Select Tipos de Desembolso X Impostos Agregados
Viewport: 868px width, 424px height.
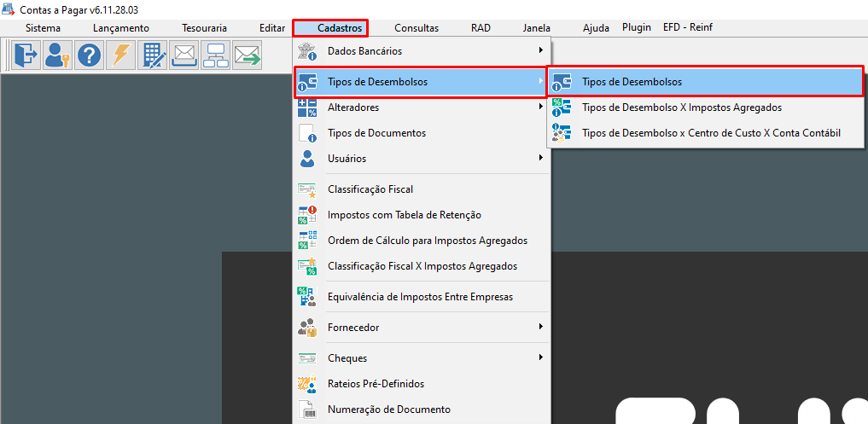(705, 107)
